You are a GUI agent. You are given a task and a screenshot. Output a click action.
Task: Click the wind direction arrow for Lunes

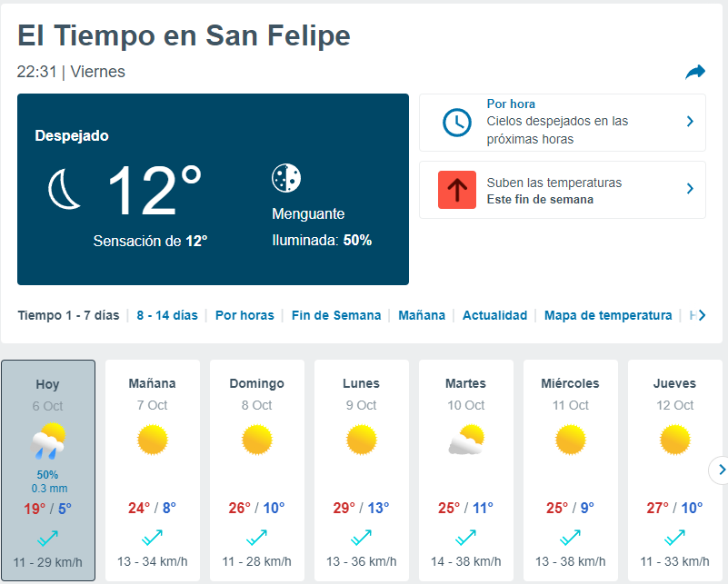361,538
